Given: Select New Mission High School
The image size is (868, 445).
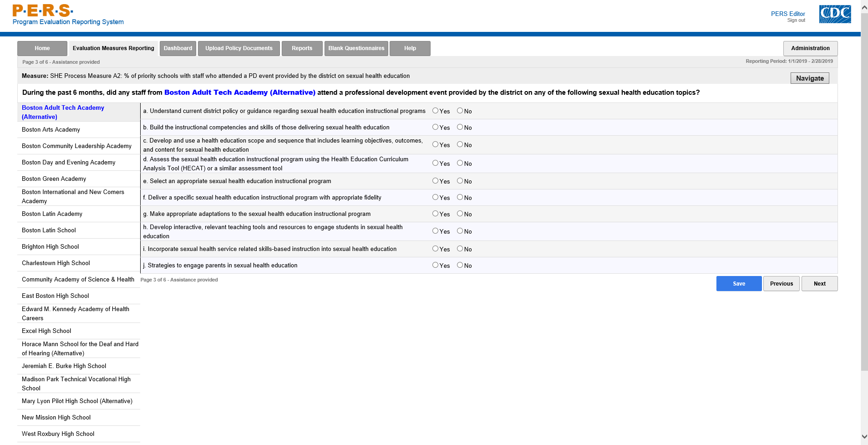Looking at the screenshot, I should tap(79, 418).
